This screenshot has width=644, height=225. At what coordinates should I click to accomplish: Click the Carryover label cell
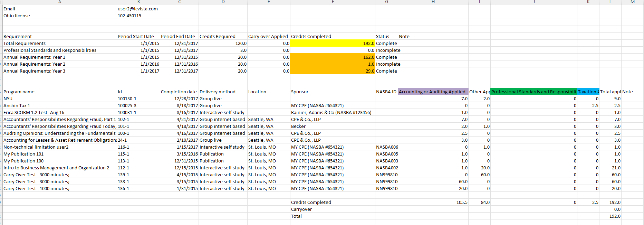pos(301,209)
